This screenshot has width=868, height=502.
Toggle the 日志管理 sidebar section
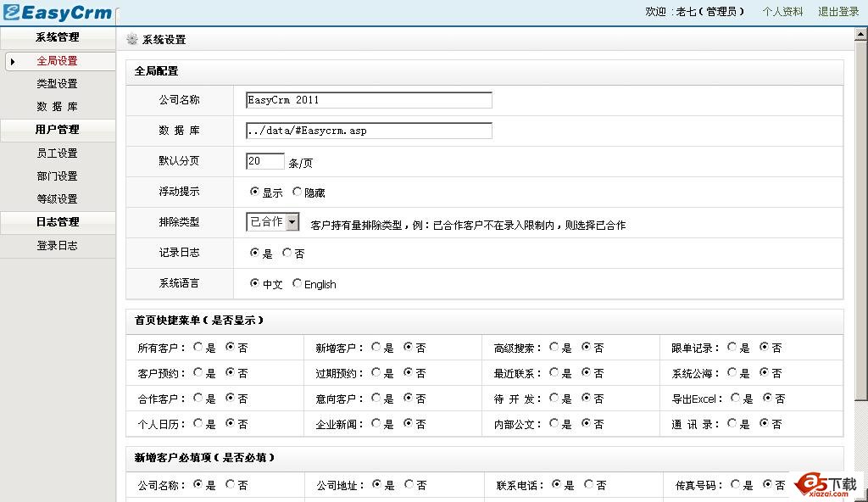coord(58,222)
